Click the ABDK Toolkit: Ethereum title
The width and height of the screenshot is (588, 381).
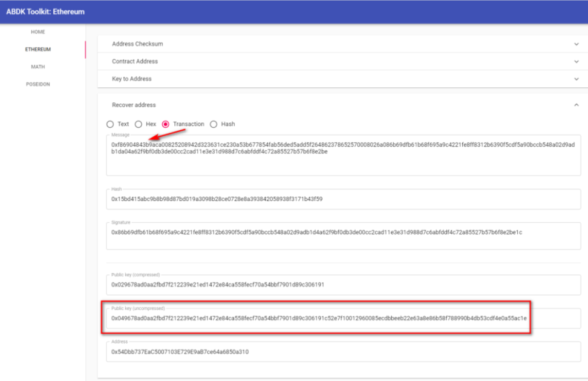[45, 12]
